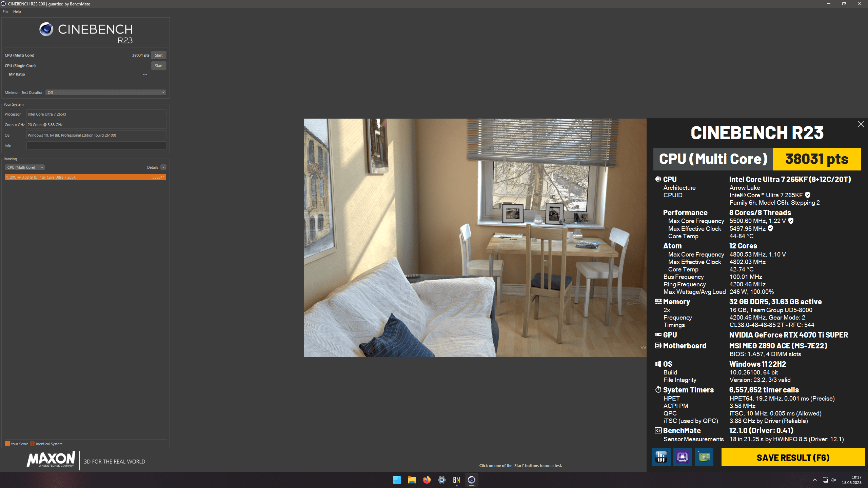
Task: Open the HWiNFO icon in the BenchMate panel
Action: click(x=661, y=457)
